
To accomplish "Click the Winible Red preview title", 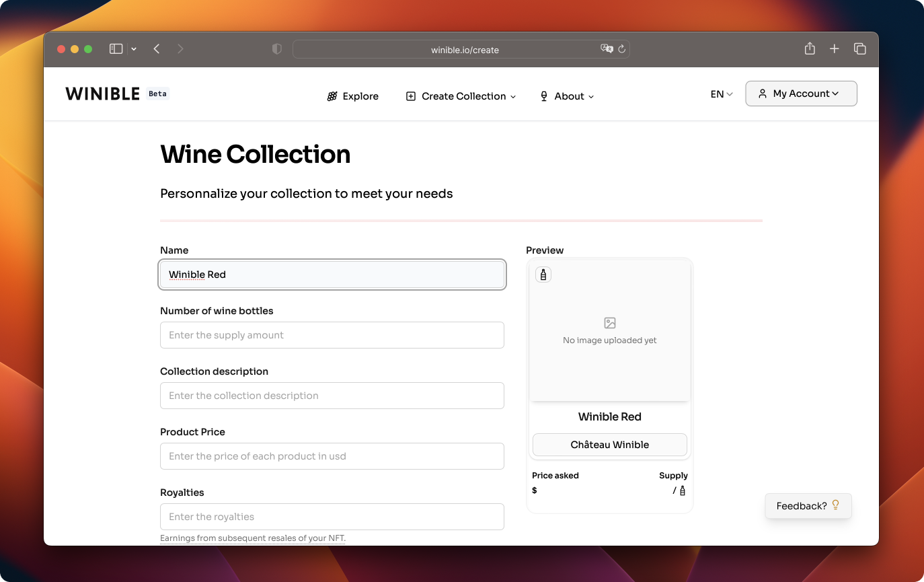I will click(x=610, y=416).
